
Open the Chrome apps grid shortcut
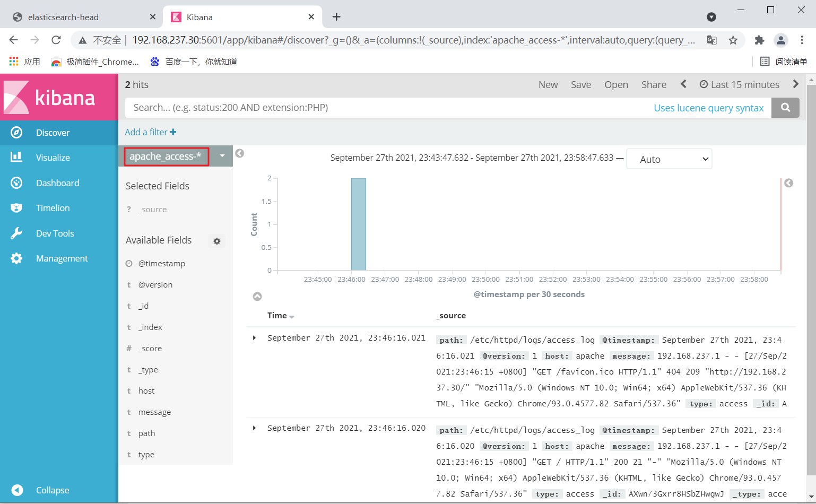[14, 62]
